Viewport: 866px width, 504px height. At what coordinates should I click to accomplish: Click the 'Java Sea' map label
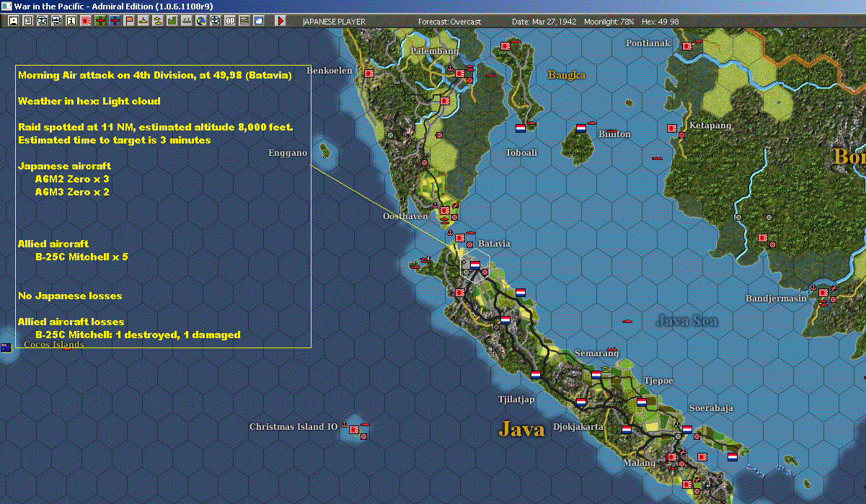[x=687, y=320]
